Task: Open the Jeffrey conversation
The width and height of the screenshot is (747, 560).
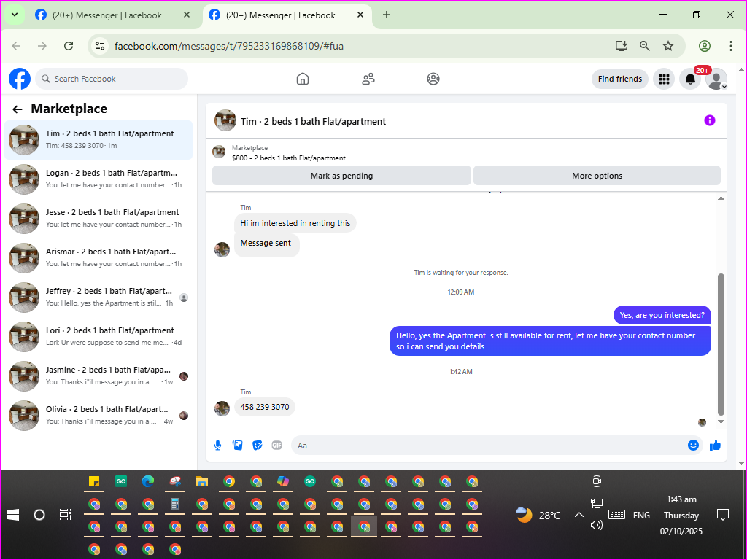Action: (x=98, y=297)
